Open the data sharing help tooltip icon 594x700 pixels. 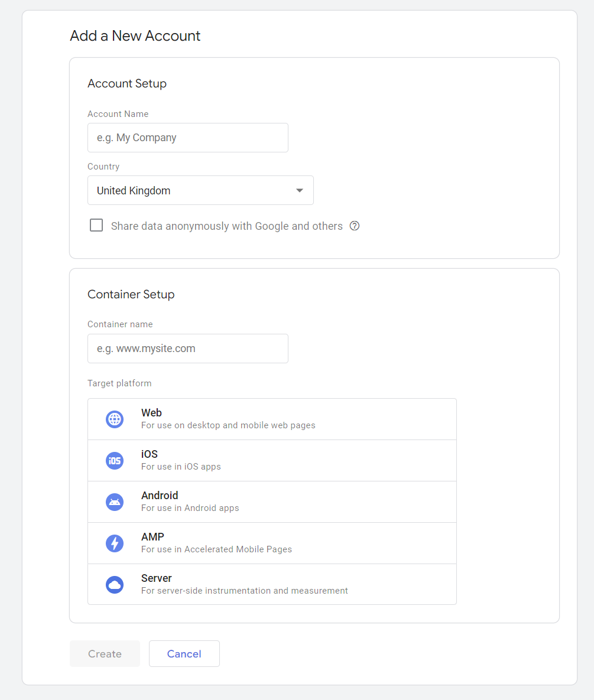pyautogui.click(x=354, y=226)
